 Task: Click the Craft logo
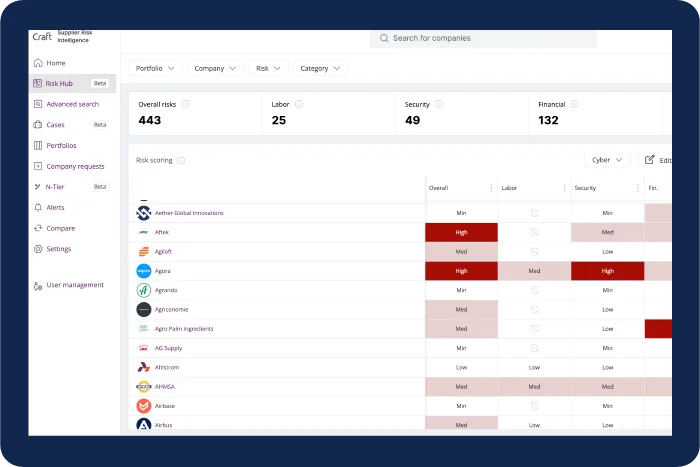(x=42, y=37)
